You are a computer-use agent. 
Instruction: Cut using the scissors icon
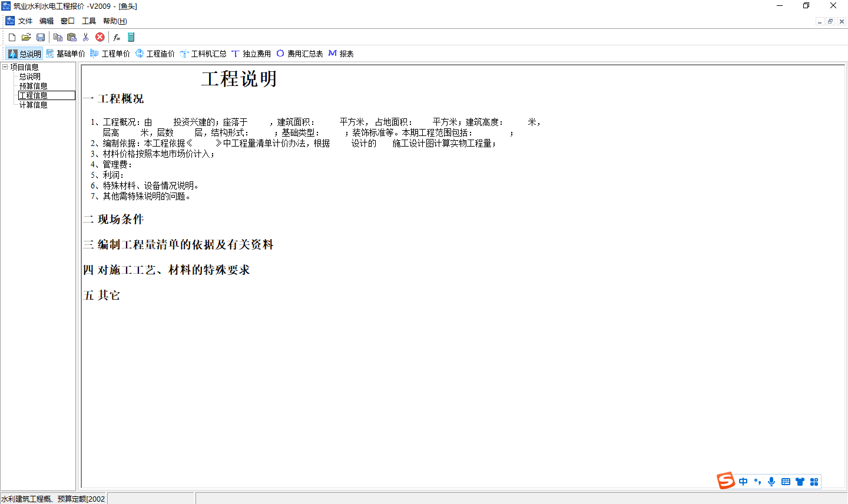pyautogui.click(x=86, y=37)
